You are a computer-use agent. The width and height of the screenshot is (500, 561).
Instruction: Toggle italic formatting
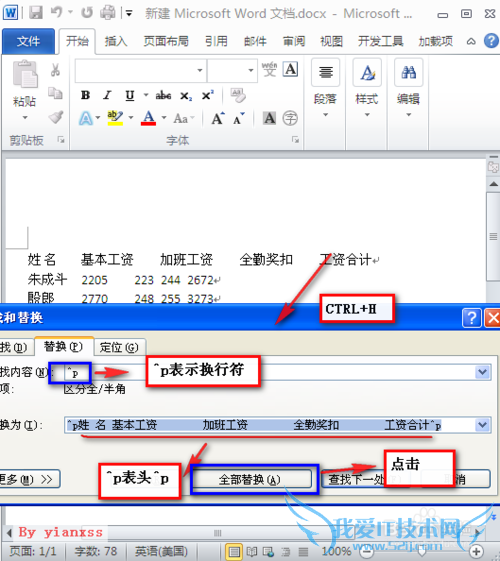(107, 95)
